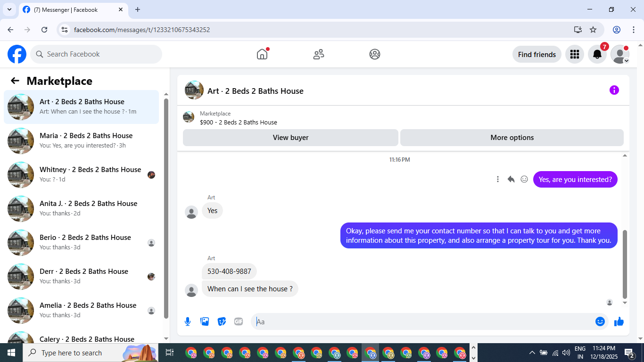
Task: Open a new browser tab
Action: 138,9
